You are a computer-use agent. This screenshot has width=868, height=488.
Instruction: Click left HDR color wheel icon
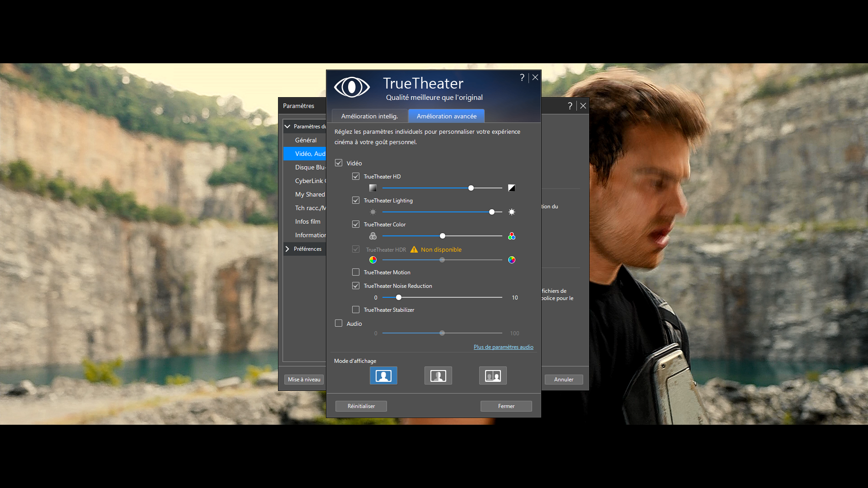(373, 260)
